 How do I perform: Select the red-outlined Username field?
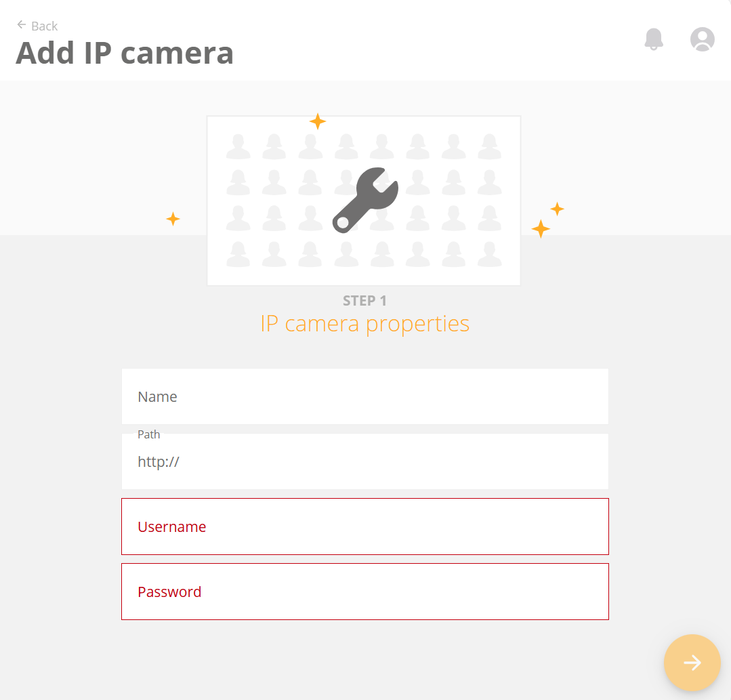365,527
